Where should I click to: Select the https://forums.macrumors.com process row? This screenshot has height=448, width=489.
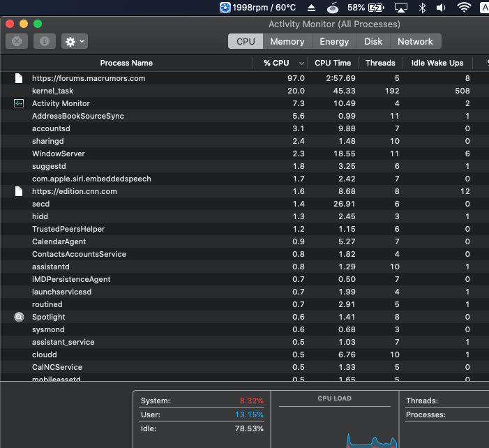tap(244, 78)
